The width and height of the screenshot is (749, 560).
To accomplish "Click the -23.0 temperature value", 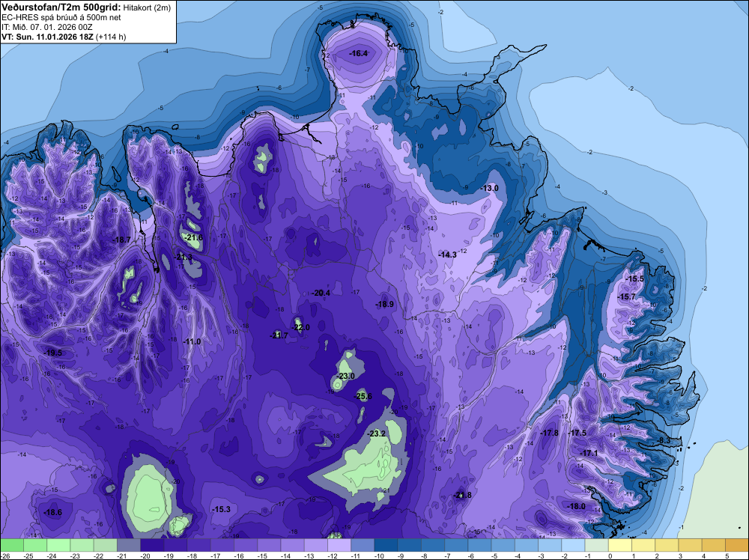I will [345, 376].
